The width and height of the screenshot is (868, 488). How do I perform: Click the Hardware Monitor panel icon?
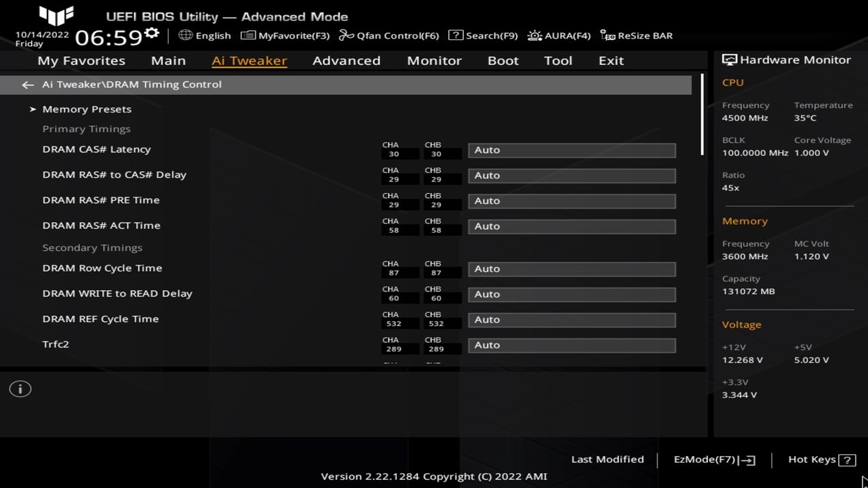[x=729, y=59]
